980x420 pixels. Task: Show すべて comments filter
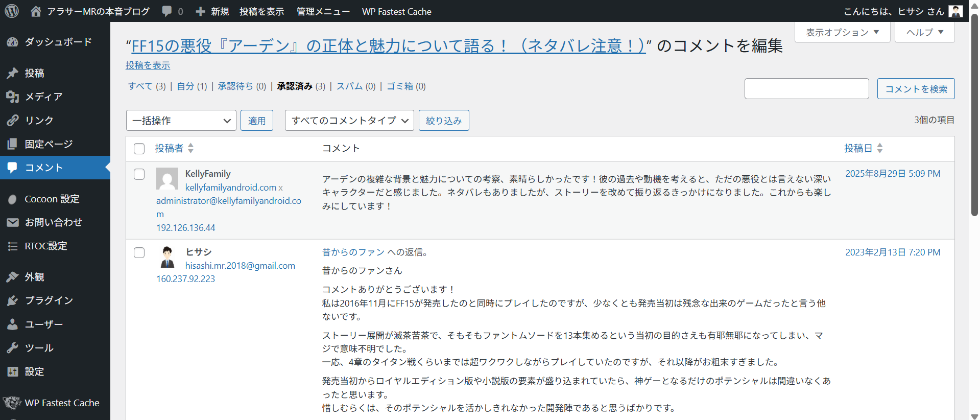[140, 86]
